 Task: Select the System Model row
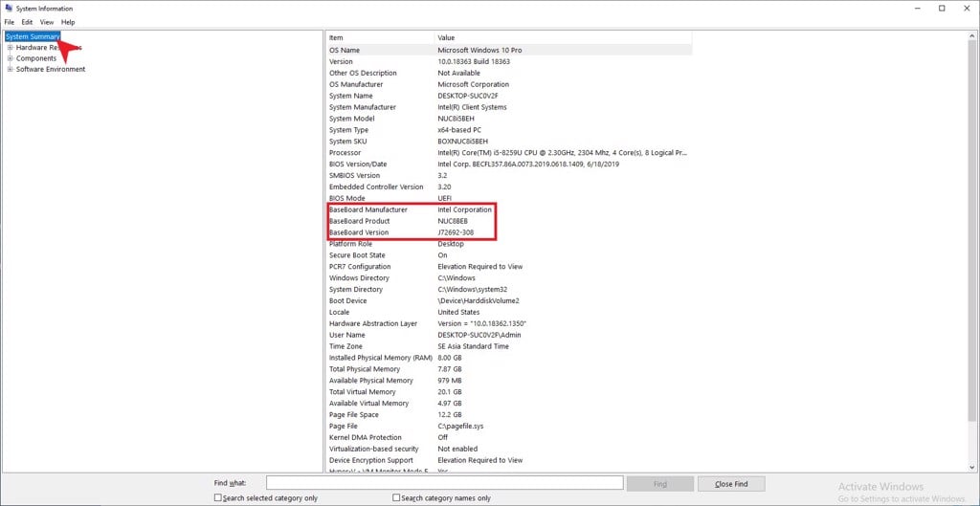(x=509, y=118)
